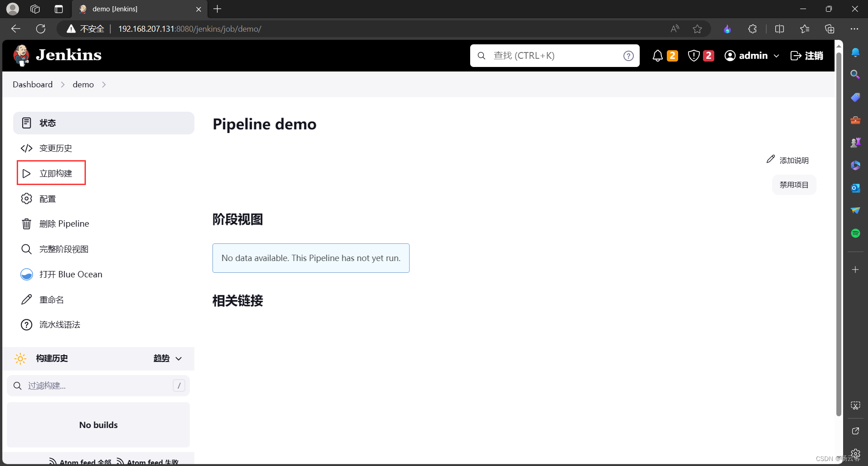Screen dimensions: 868x466
Task: Click the No data available message
Action: point(311,258)
